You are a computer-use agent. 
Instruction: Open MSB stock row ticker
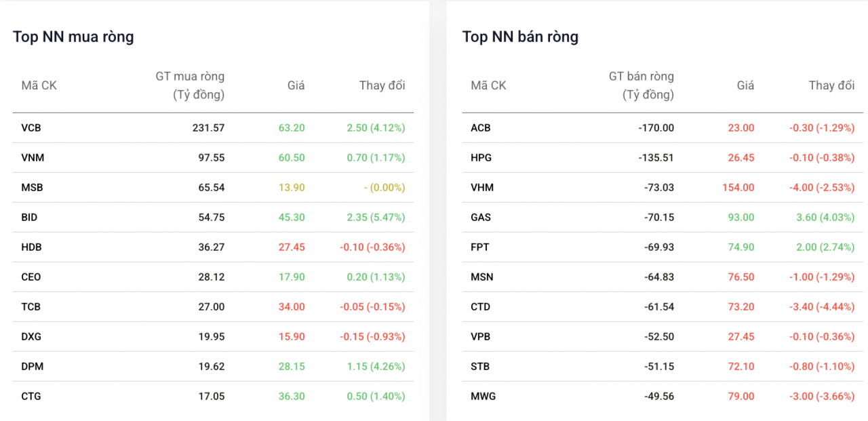[32, 187]
